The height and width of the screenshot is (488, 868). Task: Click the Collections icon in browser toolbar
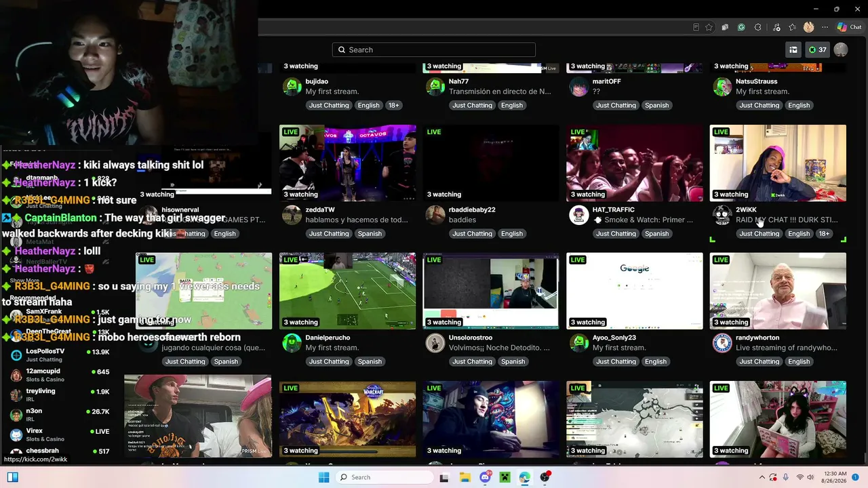pyautogui.click(x=725, y=27)
